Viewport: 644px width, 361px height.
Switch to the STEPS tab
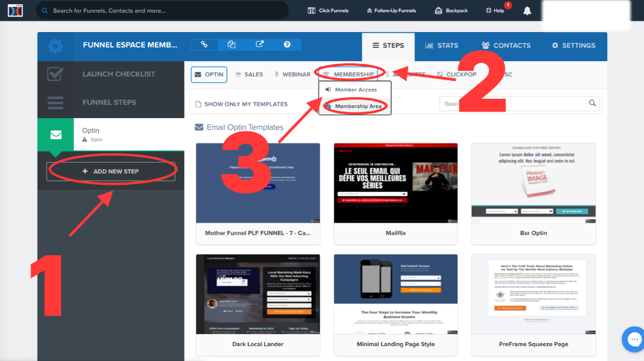tap(388, 45)
